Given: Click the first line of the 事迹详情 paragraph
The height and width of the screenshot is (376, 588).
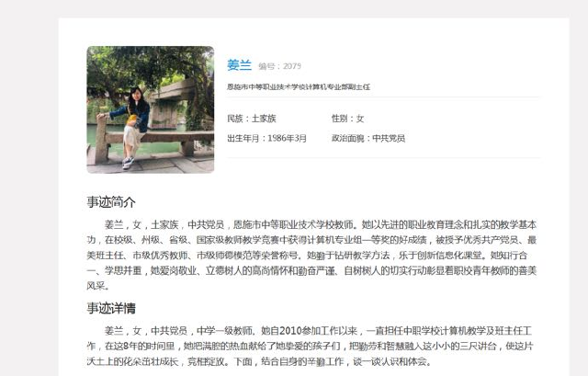Looking at the screenshot, I should 318,331.
